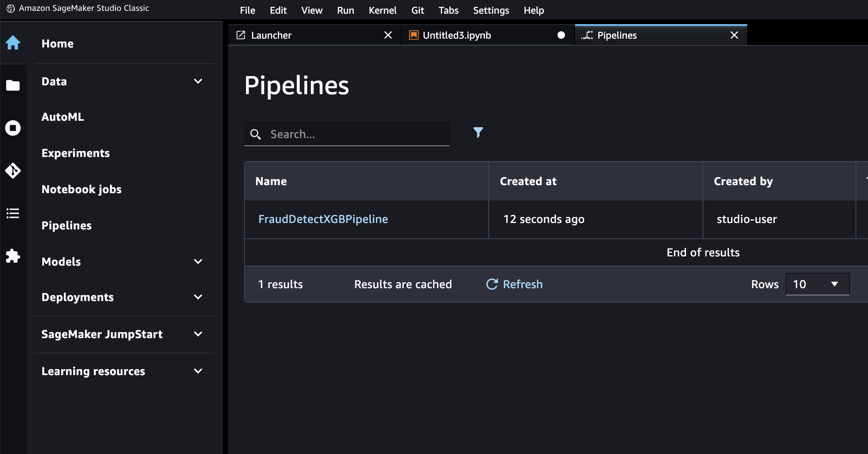Open the Rows per page dropdown
Image resolution: width=868 pixels, height=454 pixels.
[817, 284]
